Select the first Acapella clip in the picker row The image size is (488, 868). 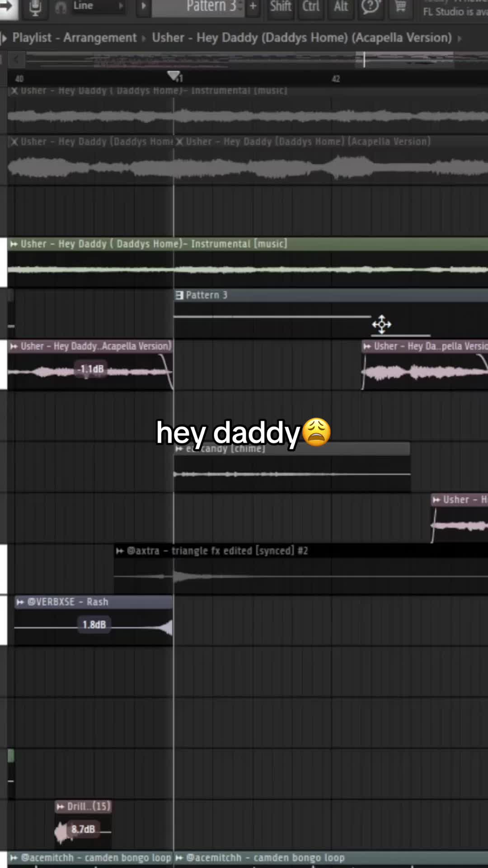pos(90,160)
